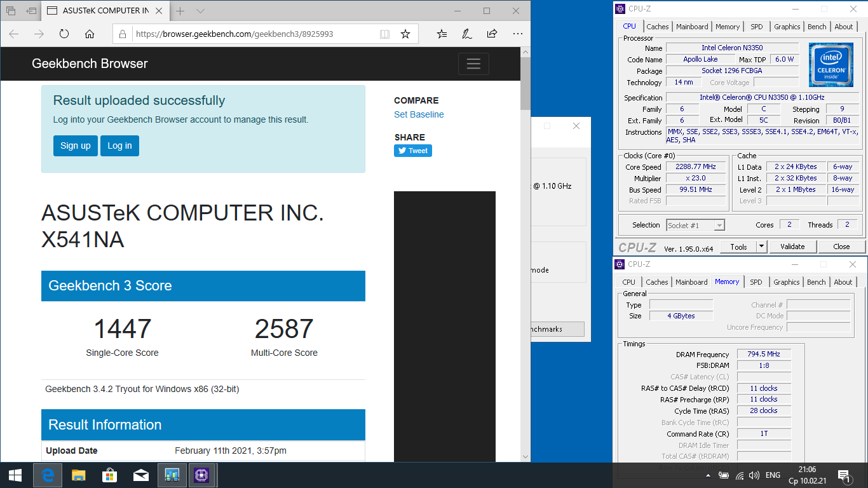Show hidden system tray icons
This screenshot has width=868, height=488.
708,475
